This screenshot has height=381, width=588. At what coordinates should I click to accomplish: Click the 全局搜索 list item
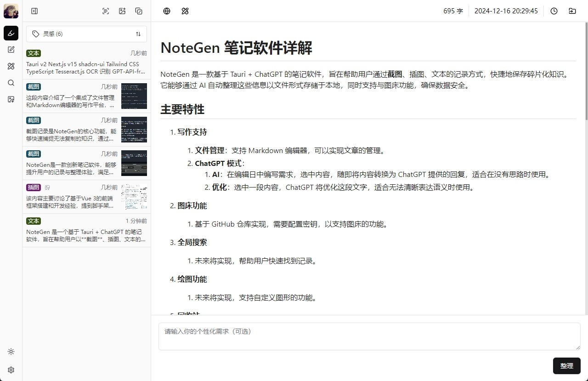click(x=192, y=243)
